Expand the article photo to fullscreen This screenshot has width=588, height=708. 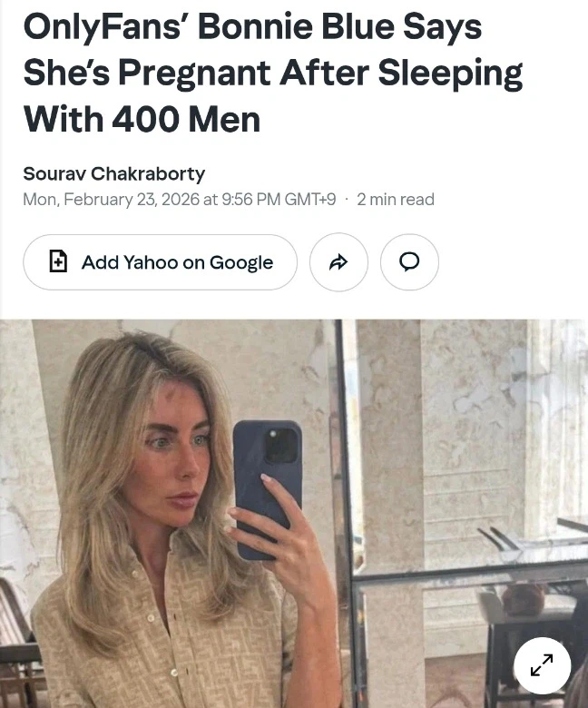click(542, 665)
